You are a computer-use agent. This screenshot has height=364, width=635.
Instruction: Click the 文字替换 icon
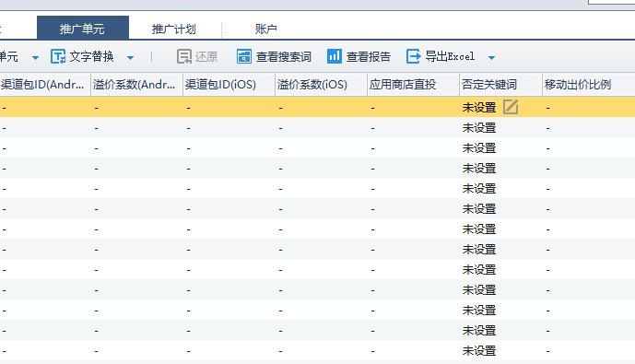58,57
